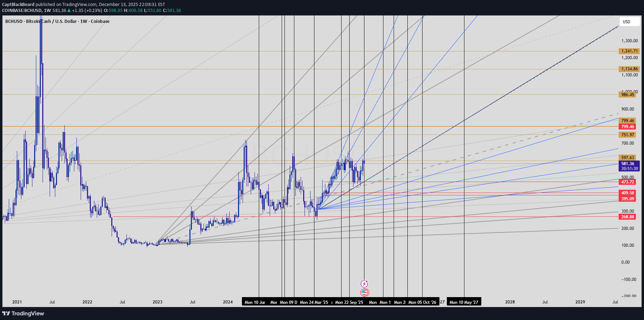Select the Mon 05 Oct '26 date marker
The width and height of the screenshot is (644, 320).
tap(422, 302)
